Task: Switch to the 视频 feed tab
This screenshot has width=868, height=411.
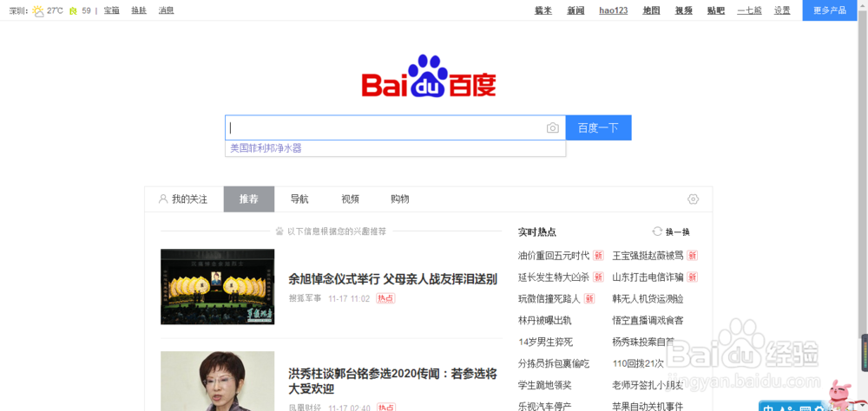Action: click(350, 199)
